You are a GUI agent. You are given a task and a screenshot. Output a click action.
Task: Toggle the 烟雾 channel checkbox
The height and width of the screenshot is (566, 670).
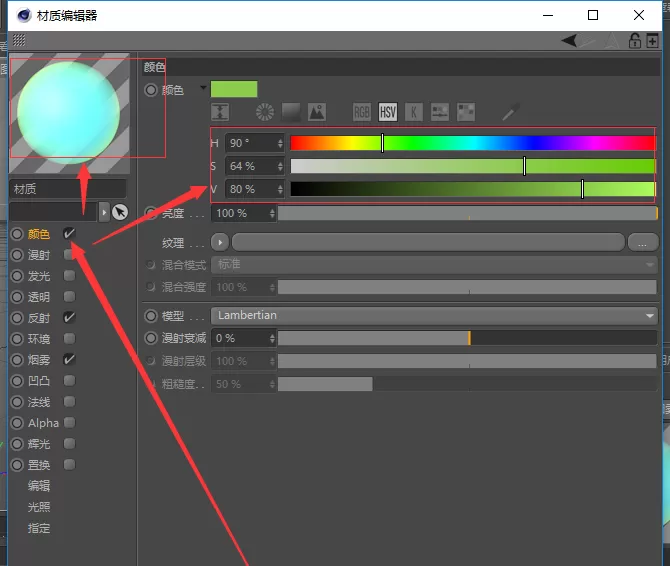click(69, 360)
